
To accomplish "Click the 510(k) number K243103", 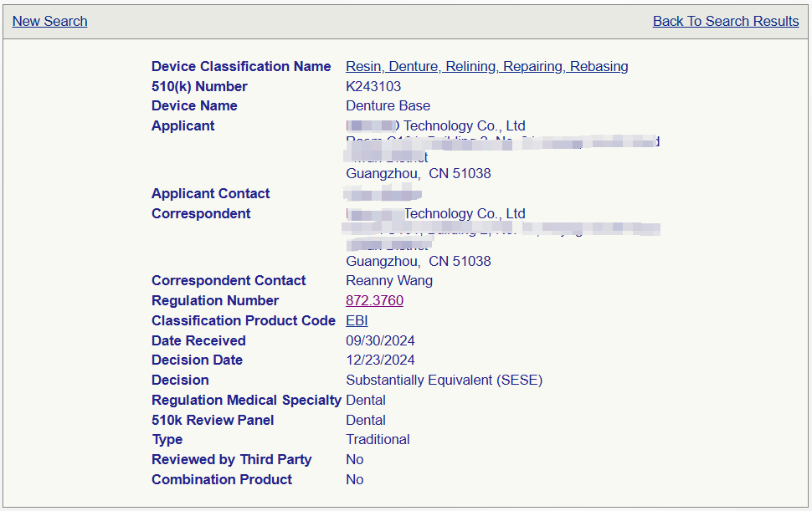I will point(373,87).
